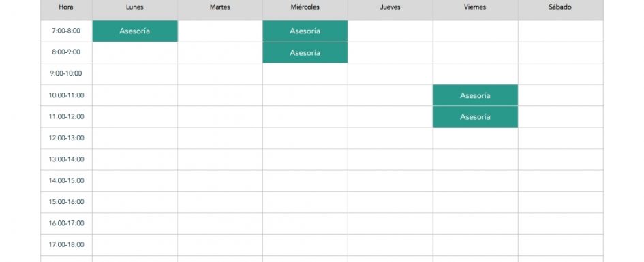Click the 12:00-13:00 time row label
644x262 pixels.
[x=66, y=138]
